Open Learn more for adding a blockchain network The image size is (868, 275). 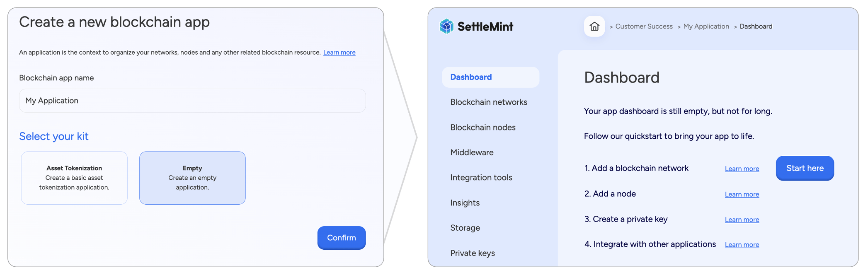pyautogui.click(x=742, y=169)
